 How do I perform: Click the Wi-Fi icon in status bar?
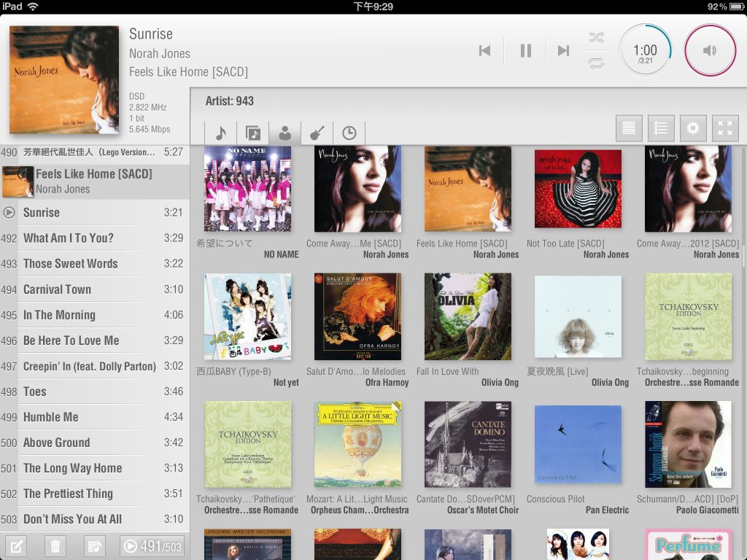click(x=33, y=7)
